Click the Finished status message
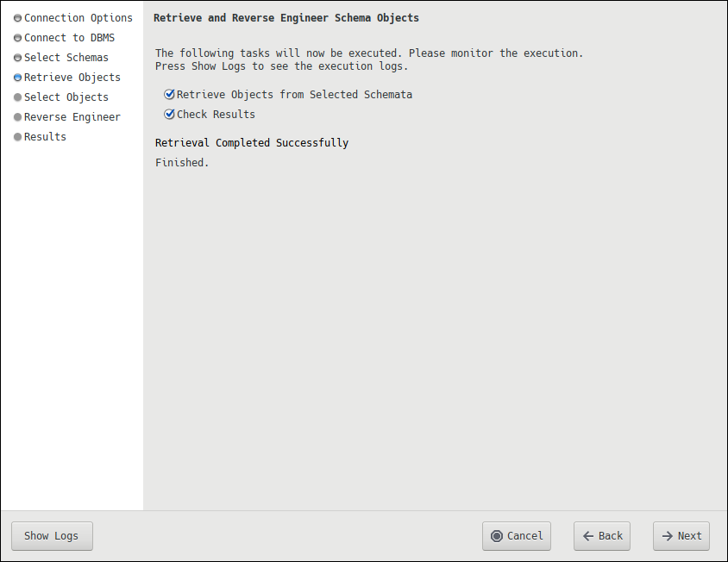728x562 pixels. (x=182, y=163)
